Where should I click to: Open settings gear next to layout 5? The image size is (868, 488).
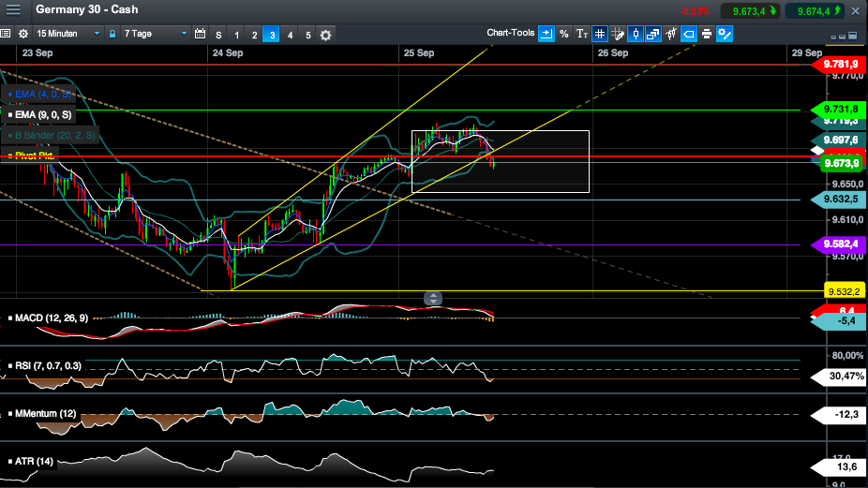[325, 35]
